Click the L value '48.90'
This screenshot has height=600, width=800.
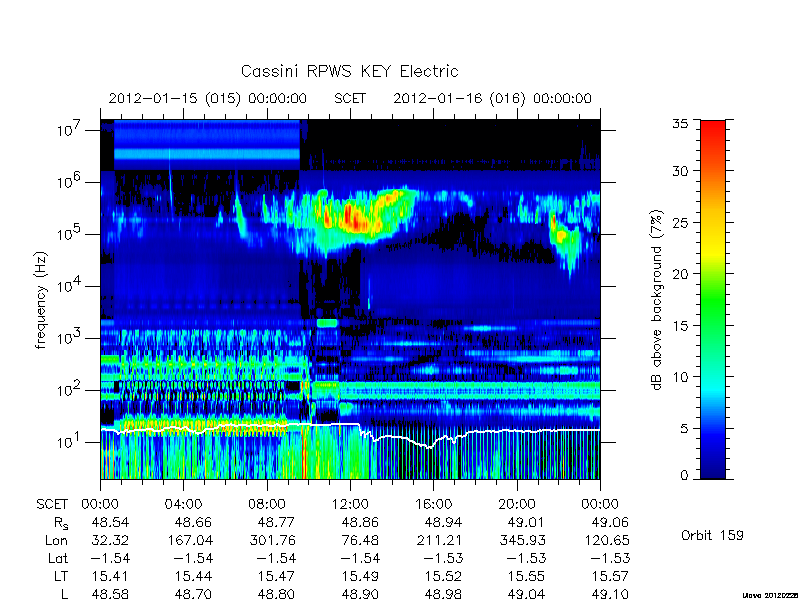(x=360, y=594)
